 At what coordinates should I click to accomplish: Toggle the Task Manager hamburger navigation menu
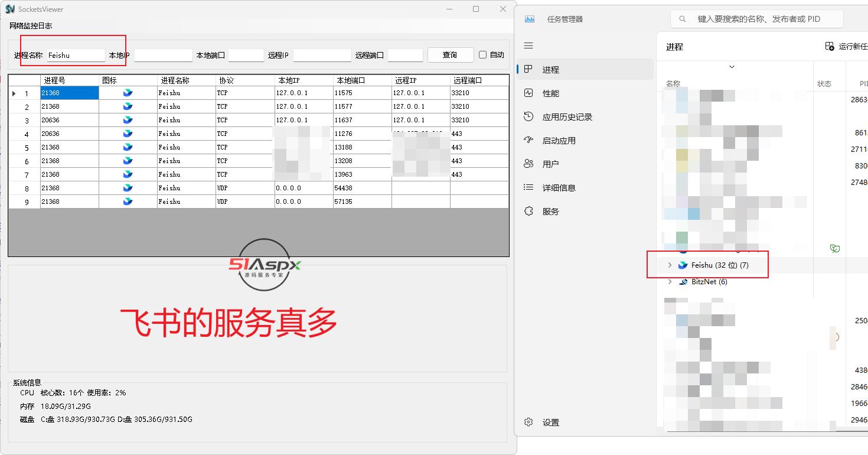pyautogui.click(x=528, y=45)
